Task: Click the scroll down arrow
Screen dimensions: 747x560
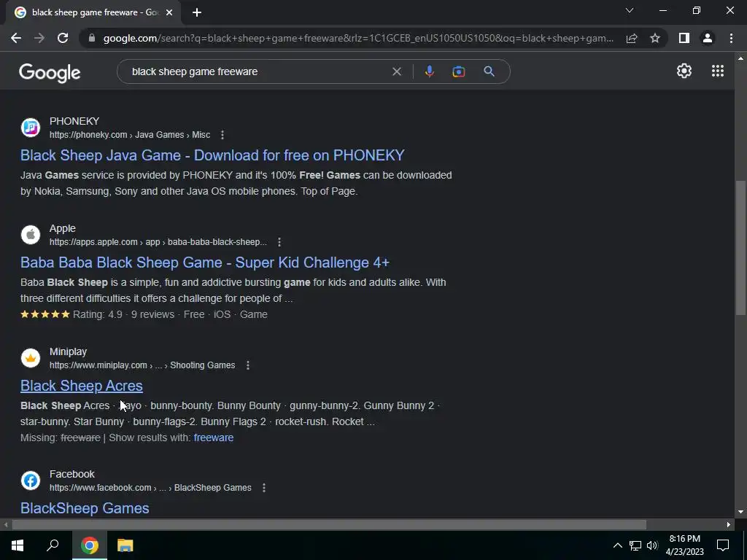Action: click(740, 513)
